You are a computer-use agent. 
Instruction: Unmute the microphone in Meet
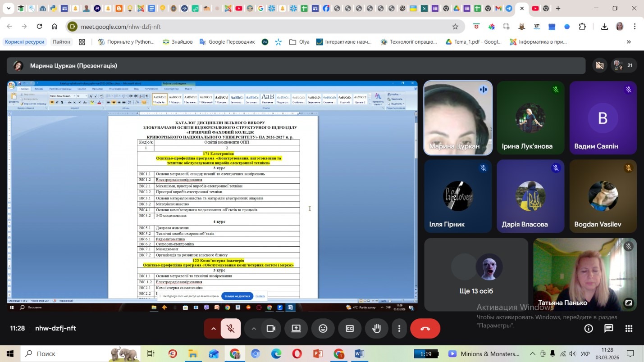[x=230, y=329]
